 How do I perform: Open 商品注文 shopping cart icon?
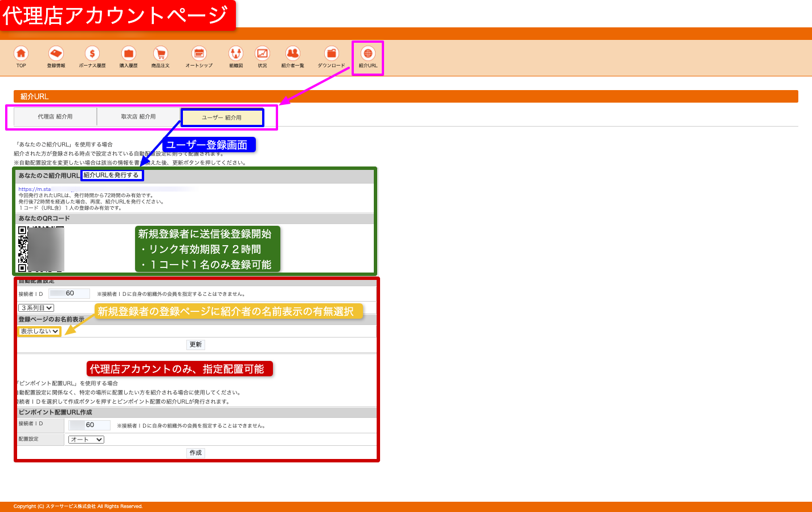(x=160, y=54)
